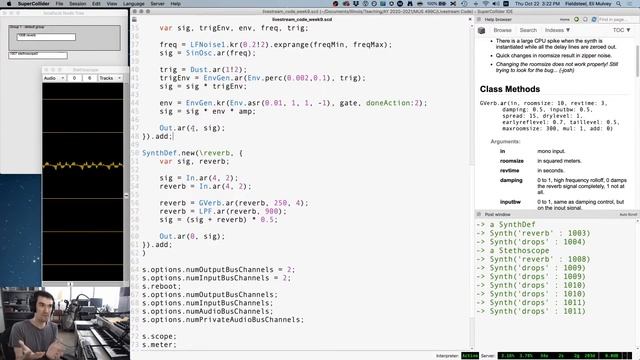The image size is (640, 360).
Task: Click the line s.scope; in editor
Action: tap(159, 336)
